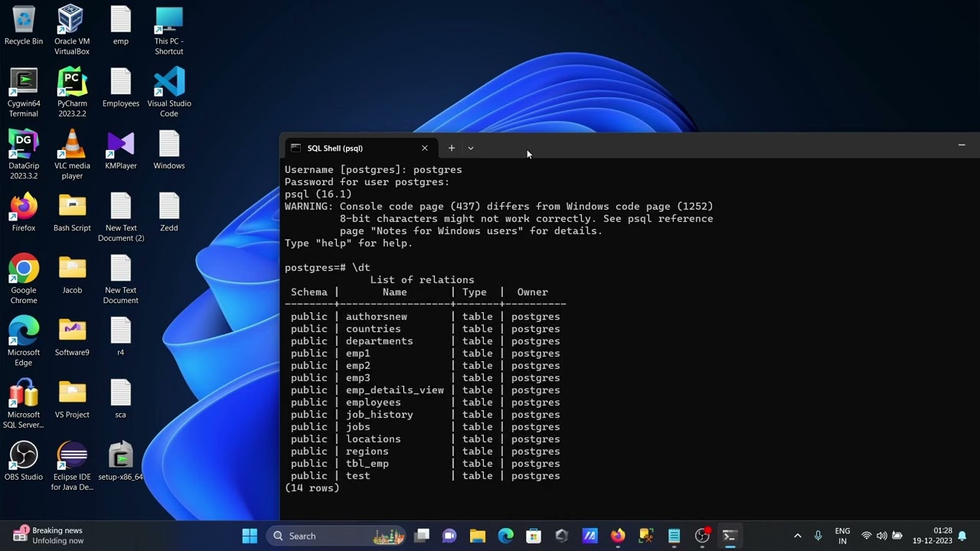The width and height of the screenshot is (980, 551).
Task: Launch the Firefox desktop shortcut
Action: (24, 212)
